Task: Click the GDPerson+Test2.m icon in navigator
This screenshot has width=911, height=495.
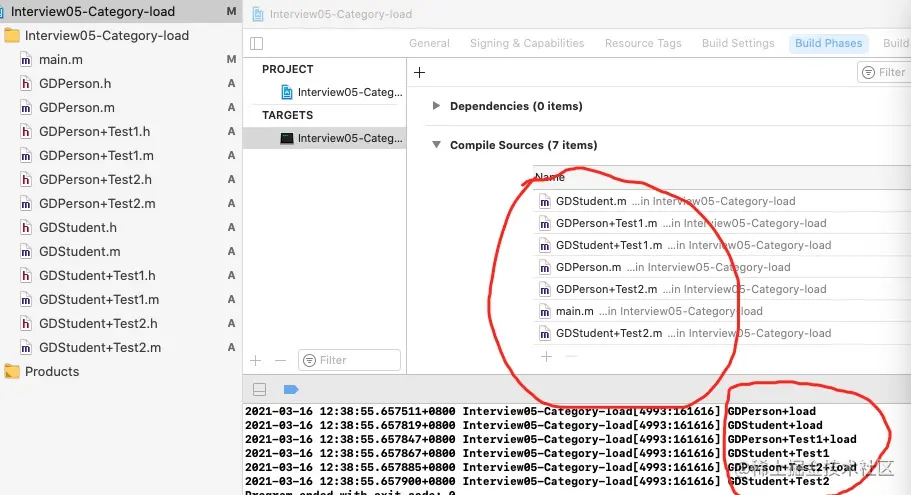Action: 26,204
